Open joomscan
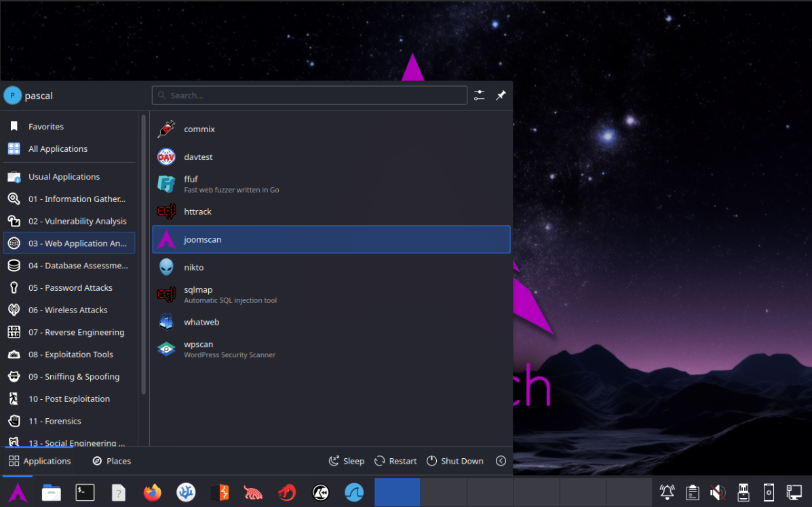The width and height of the screenshot is (812, 507). (332, 239)
